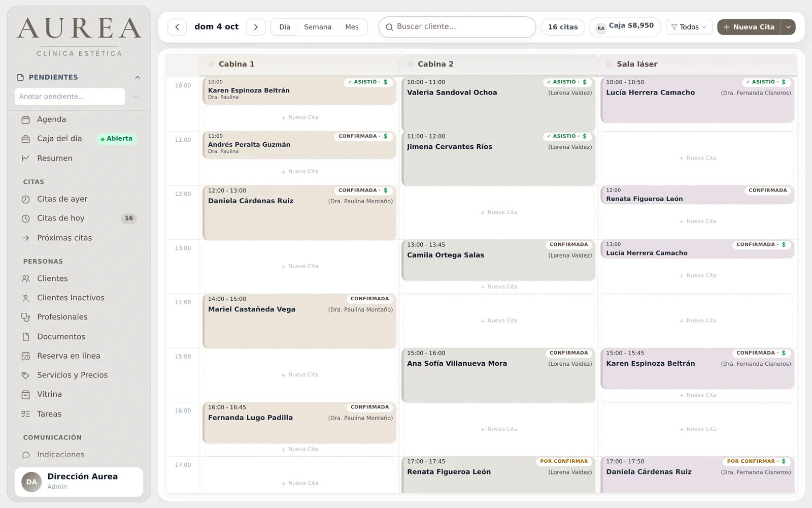Image resolution: width=812 pixels, height=508 pixels.
Task: Collapse the Pendientes section
Action: 138,77
